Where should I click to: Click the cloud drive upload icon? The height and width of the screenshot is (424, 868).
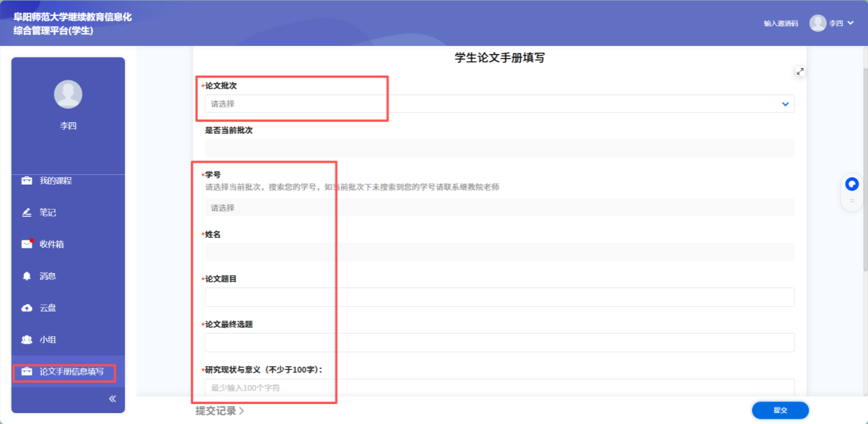(x=27, y=308)
